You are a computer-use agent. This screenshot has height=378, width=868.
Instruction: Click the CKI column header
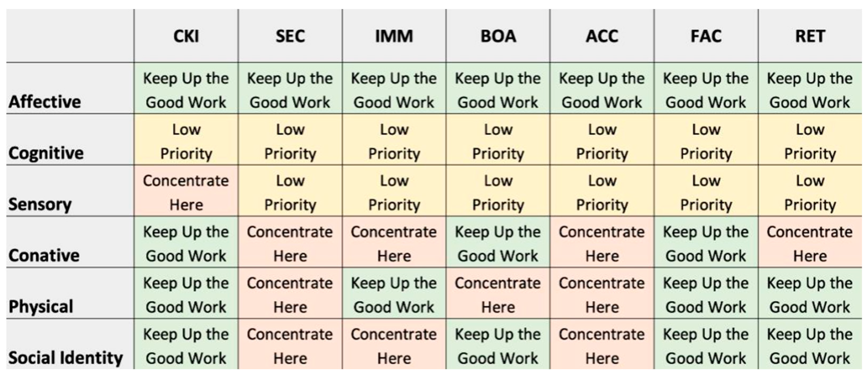186,36
